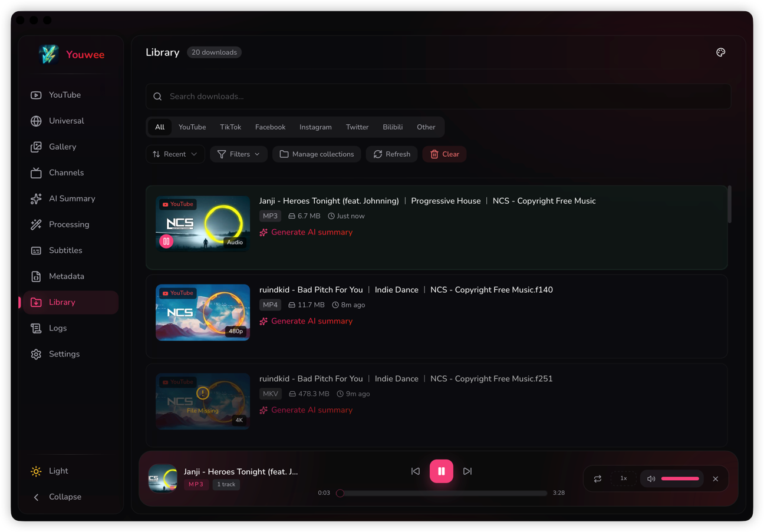Generate AI summary for Bad Pitch f140

[x=306, y=321]
